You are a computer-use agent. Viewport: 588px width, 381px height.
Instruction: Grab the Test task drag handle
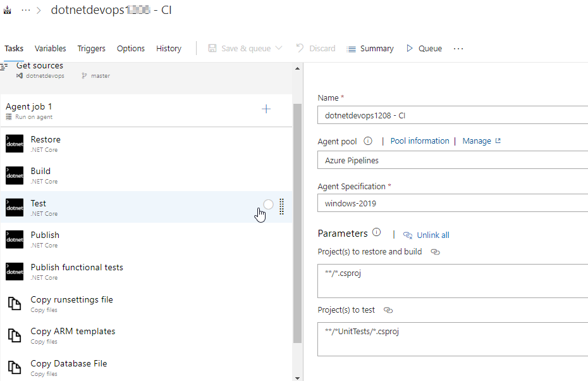coord(281,206)
